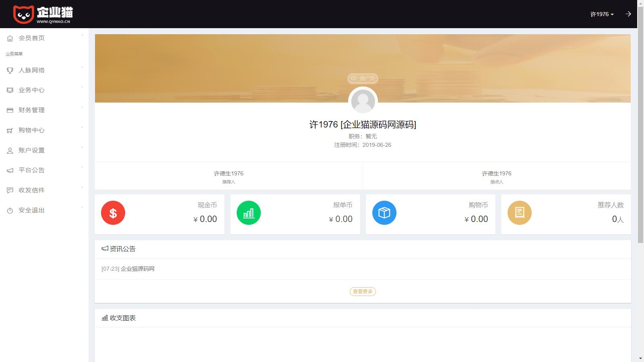
Task: Click the trophy icon beside 人脉网络
Action: [x=10, y=70]
